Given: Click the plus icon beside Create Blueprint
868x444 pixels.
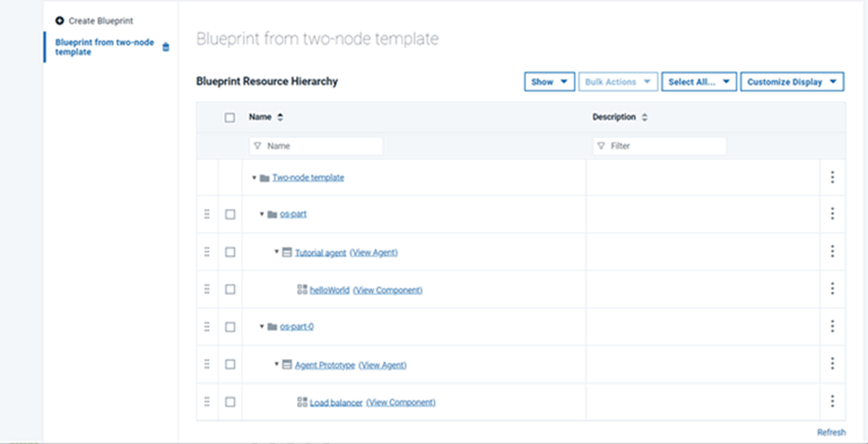Looking at the screenshot, I should (x=60, y=20).
